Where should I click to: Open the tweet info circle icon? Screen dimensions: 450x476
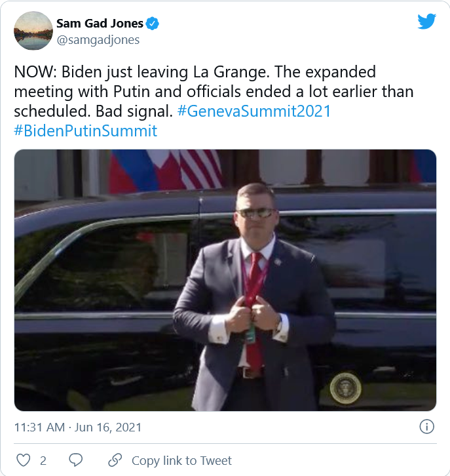pyautogui.click(x=426, y=427)
